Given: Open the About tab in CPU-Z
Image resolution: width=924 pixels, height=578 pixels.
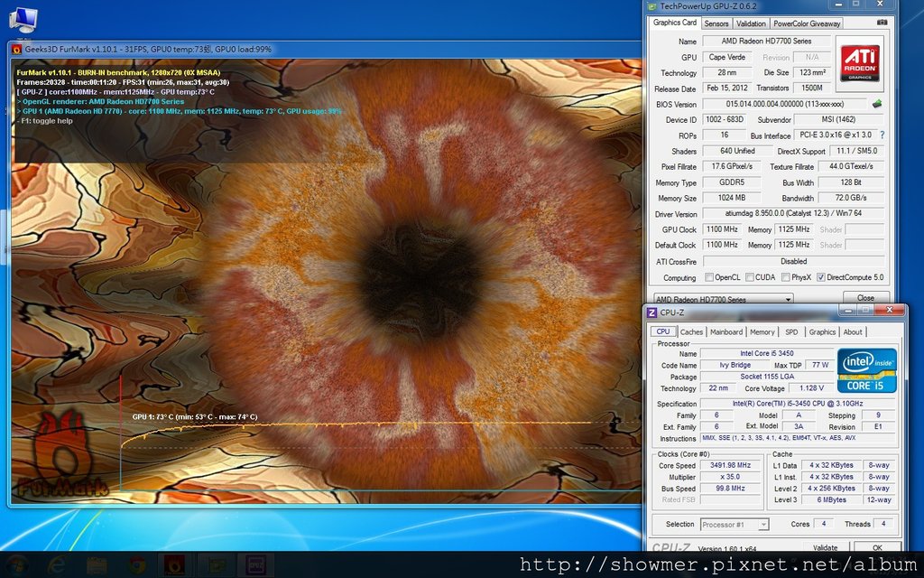Looking at the screenshot, I should 852,332.
